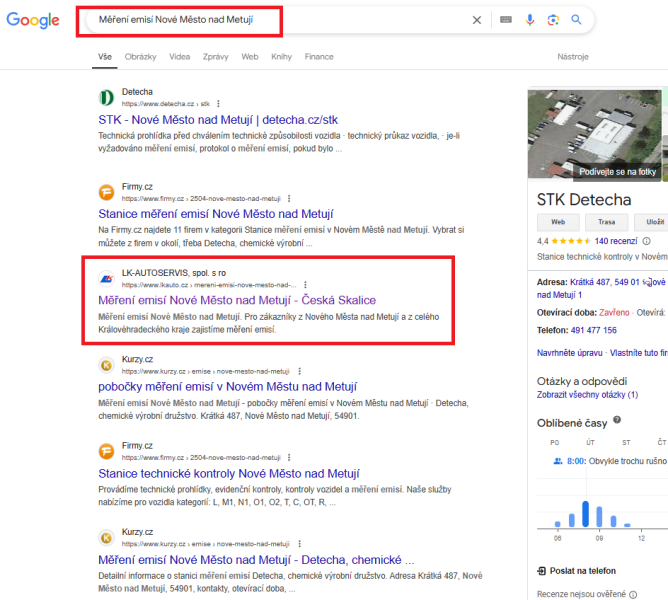Click Poslat na telefon
The width and height of the screenshot is (668, 600).
(x=582, y=571)
